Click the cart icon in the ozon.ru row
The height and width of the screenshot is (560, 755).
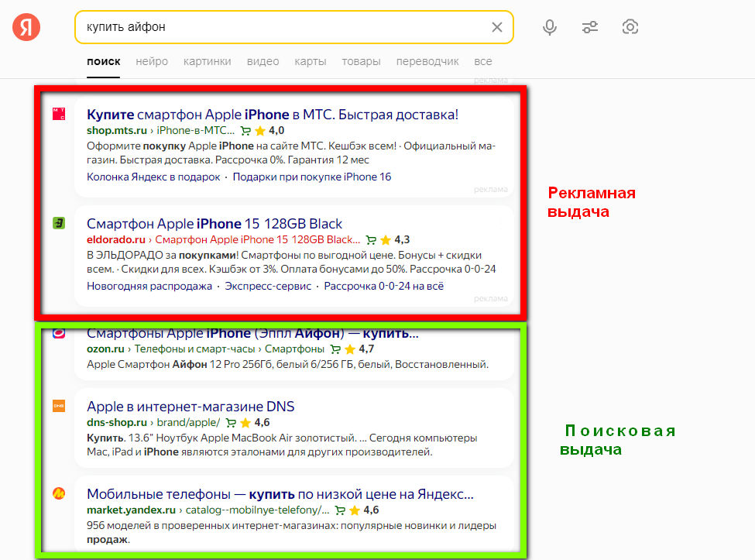(x=335, y=349)
